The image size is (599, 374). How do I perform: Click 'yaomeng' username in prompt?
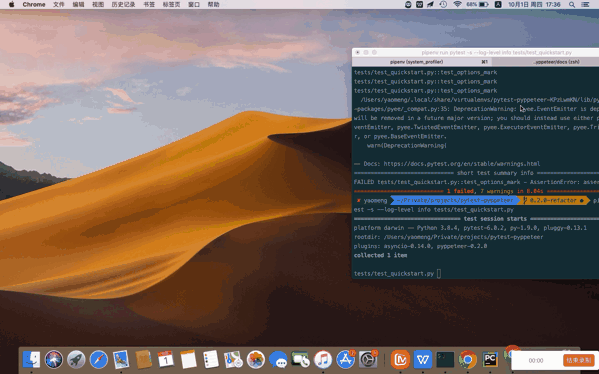pos(375,200)
